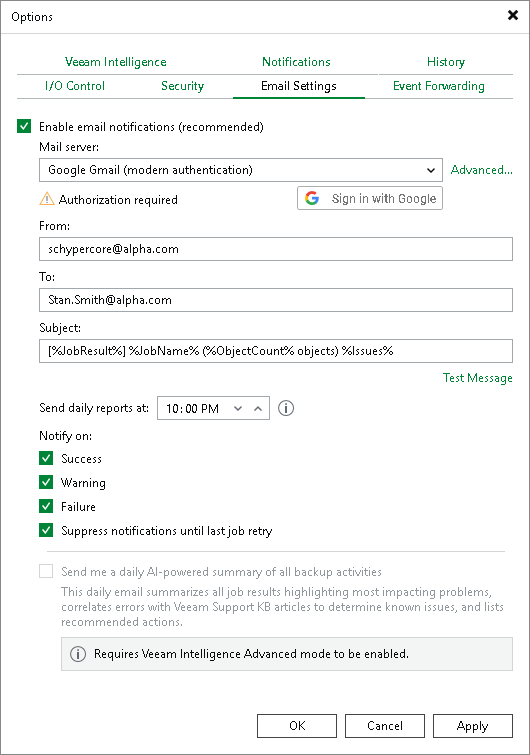
Task: Open Advanced mail server settings link
Action: (x=481, y=170)
